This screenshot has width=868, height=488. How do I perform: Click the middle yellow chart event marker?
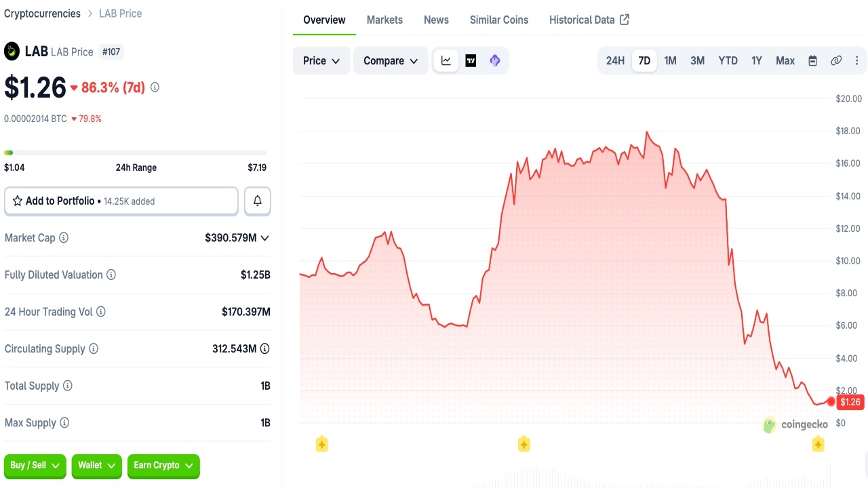click(524, 445)
